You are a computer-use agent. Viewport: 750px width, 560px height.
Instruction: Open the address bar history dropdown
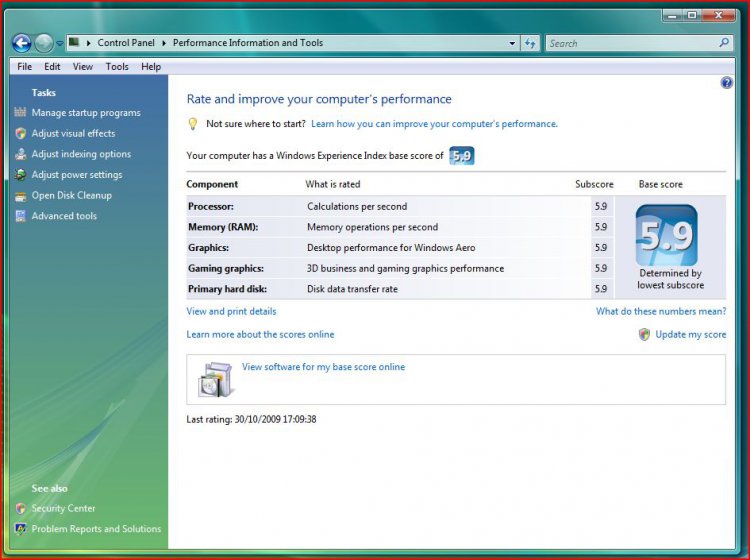[512, 43]
